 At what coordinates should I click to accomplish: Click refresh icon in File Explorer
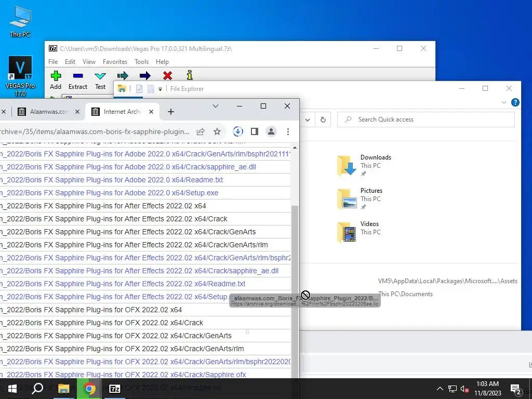click(323, 119)
